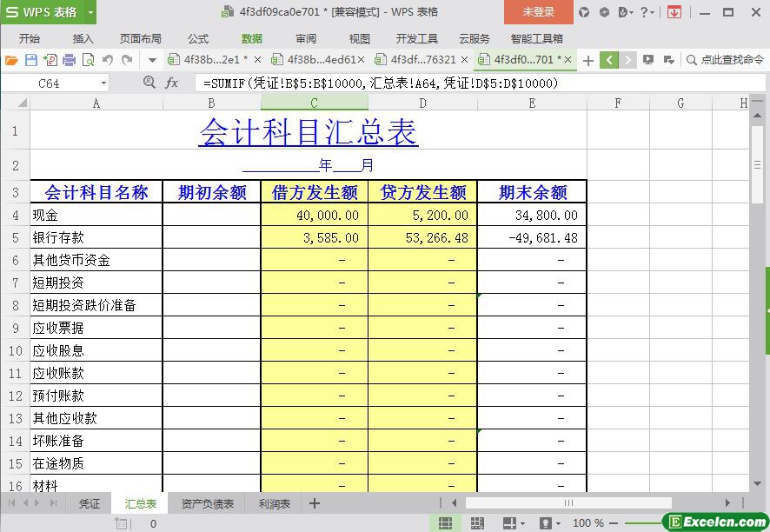Click the Print icon in quick toolbar
The image size is (770, 532).
tap(70, 60)
